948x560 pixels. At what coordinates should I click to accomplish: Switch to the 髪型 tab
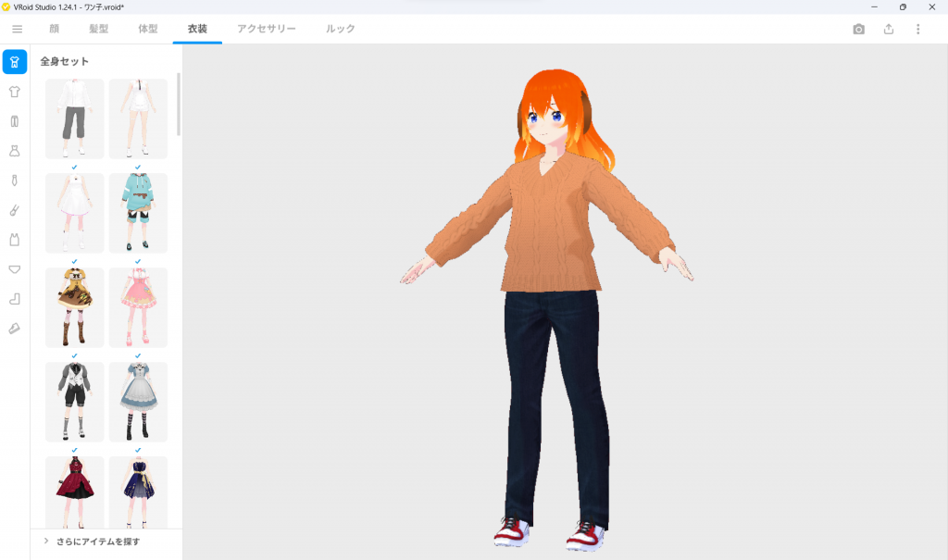(x=98, y=29)
